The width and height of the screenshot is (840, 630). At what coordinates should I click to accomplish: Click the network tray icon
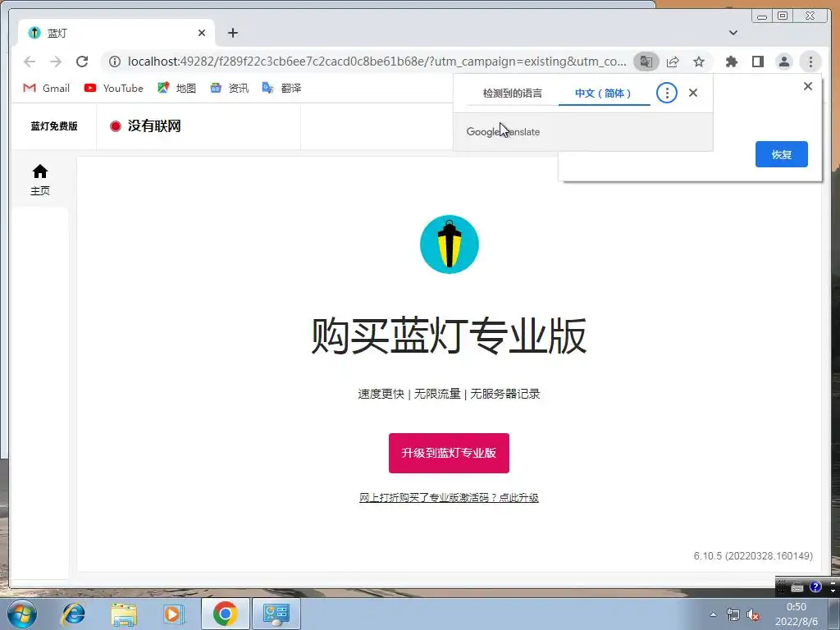[x=733, y=615]
